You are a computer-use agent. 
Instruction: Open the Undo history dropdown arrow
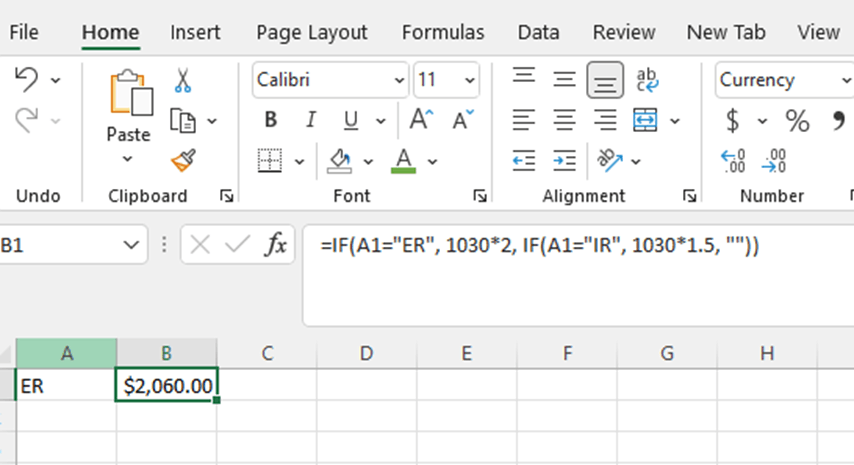56,80
